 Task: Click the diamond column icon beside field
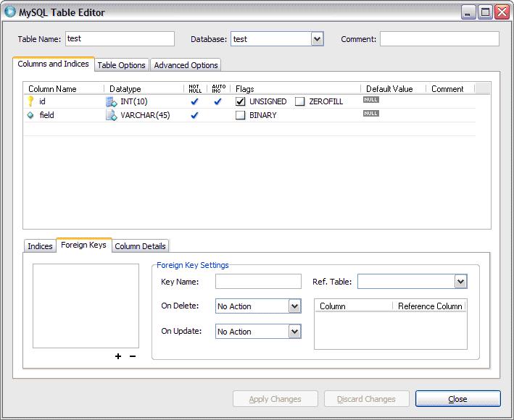(30, 115)
